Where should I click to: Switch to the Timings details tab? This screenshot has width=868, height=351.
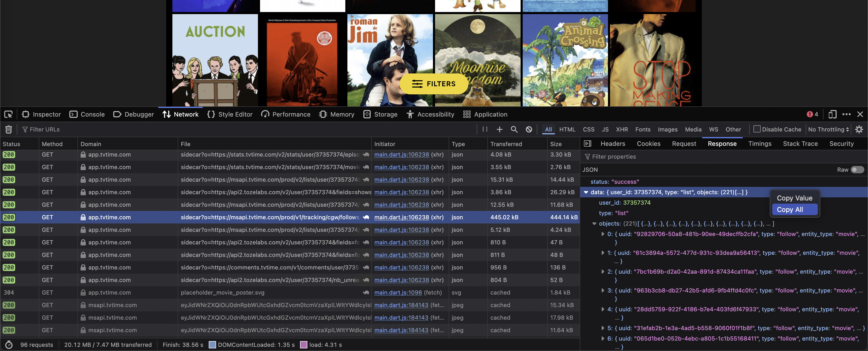click(x=759, y=144)
